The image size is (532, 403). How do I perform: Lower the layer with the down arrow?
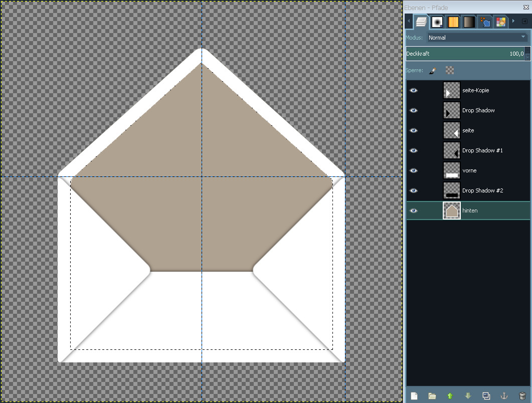coord(468,395)
